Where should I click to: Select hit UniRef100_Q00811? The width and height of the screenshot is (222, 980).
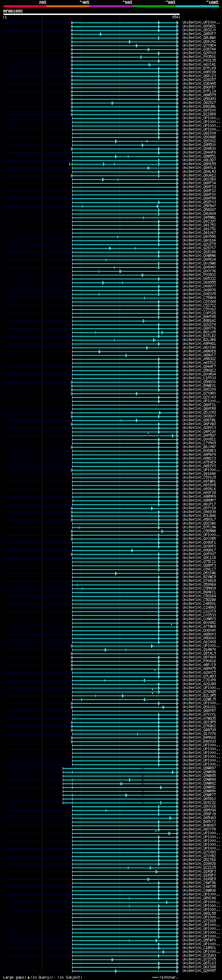point(199,439)
